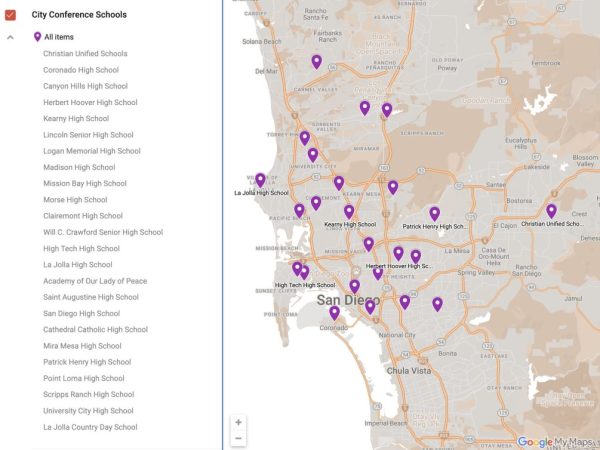Click the Christian Unified Schools map pin
The image size is (600, 450).
(x=551, y=211)
